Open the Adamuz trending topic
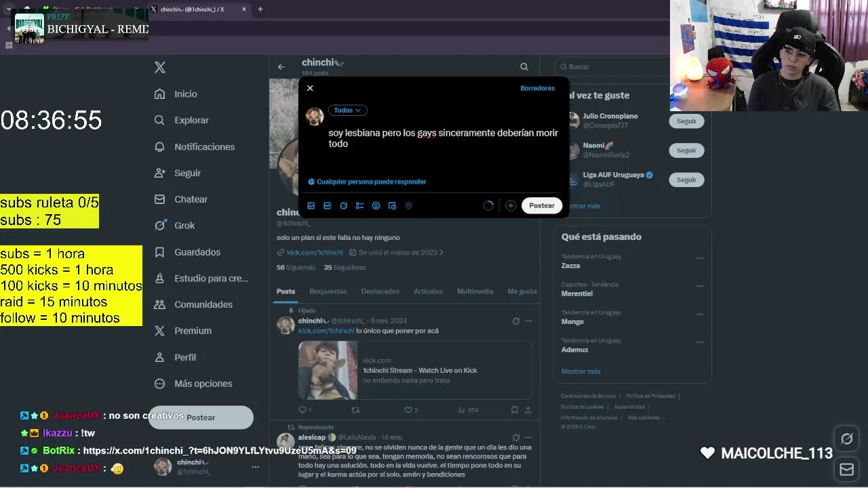 click(575, 350)
